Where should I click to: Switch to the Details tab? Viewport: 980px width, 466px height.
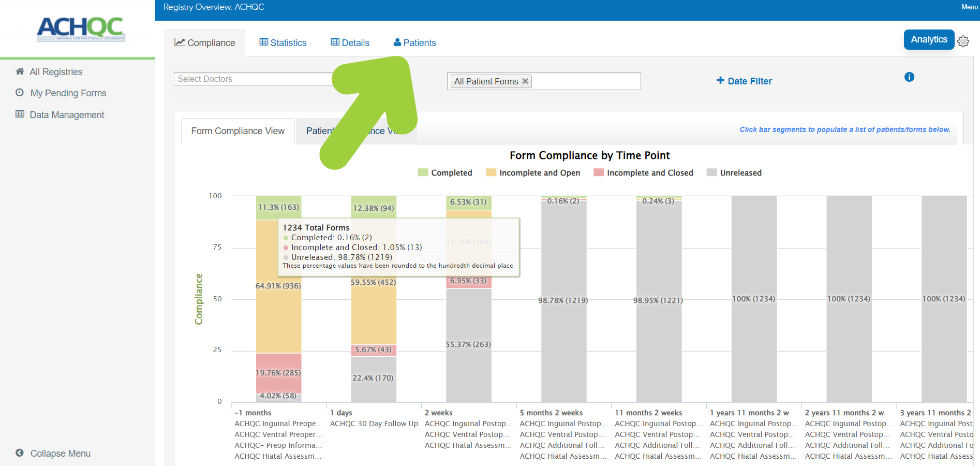pos(350,43)
